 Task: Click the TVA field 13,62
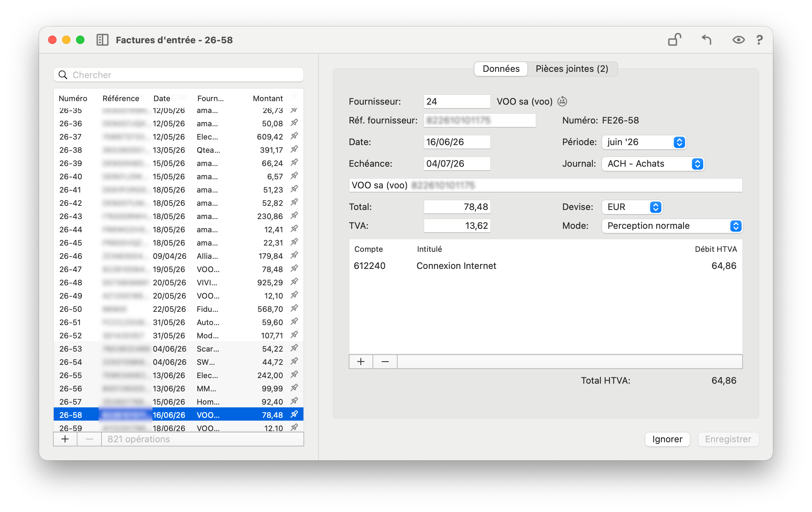[457, 226]
